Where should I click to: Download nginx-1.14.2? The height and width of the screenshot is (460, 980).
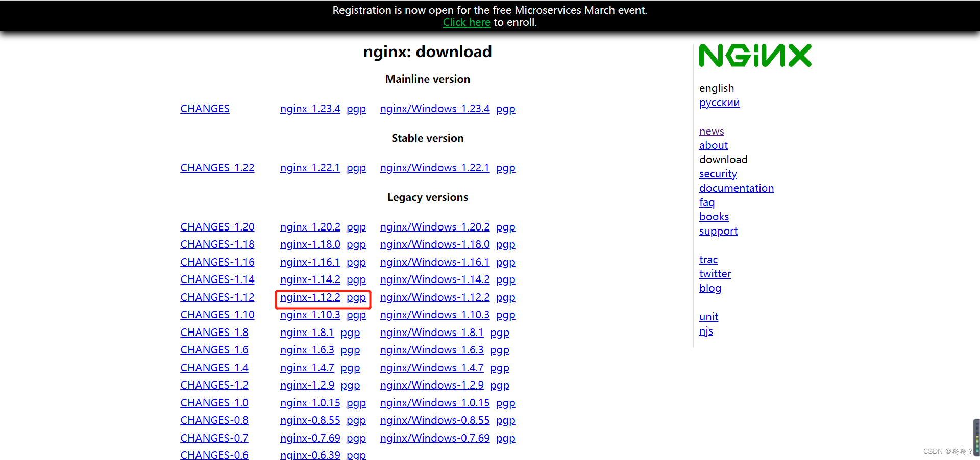click(x=310, y=279)
